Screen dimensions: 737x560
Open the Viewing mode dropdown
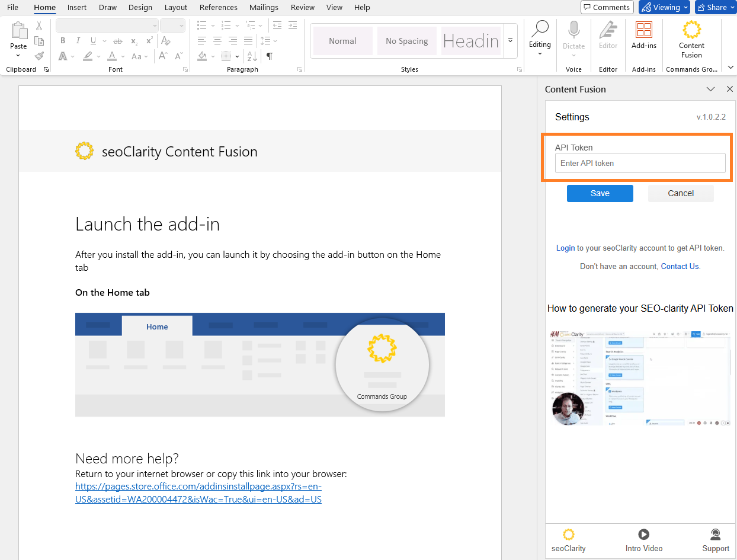[x=664, y=8]
